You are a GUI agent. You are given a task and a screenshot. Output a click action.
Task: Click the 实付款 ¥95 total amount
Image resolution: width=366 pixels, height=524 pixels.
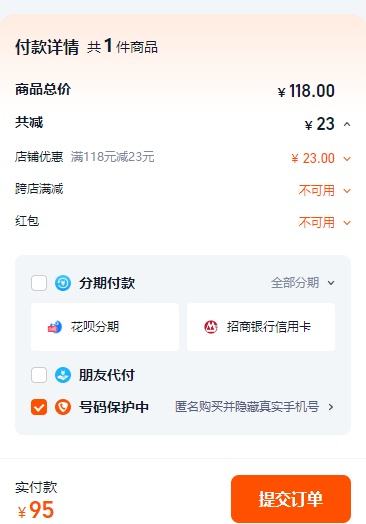point(36,500)
